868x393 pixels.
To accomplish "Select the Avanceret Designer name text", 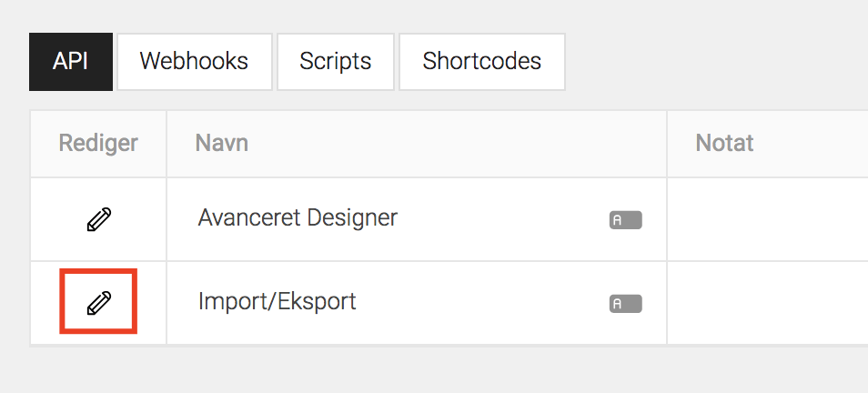I will coord(298,217).
